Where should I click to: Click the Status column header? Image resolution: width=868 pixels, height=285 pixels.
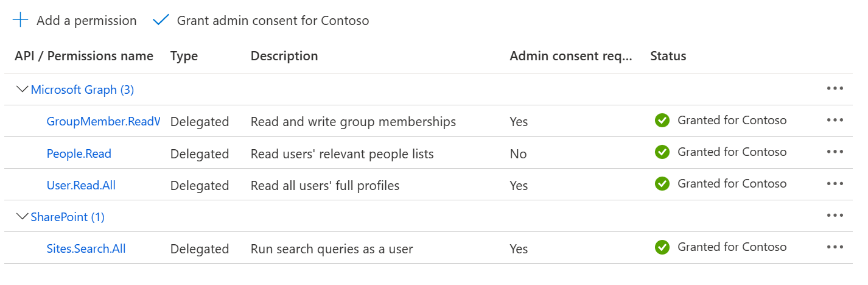pyautogui.click(x=668, y=56)
